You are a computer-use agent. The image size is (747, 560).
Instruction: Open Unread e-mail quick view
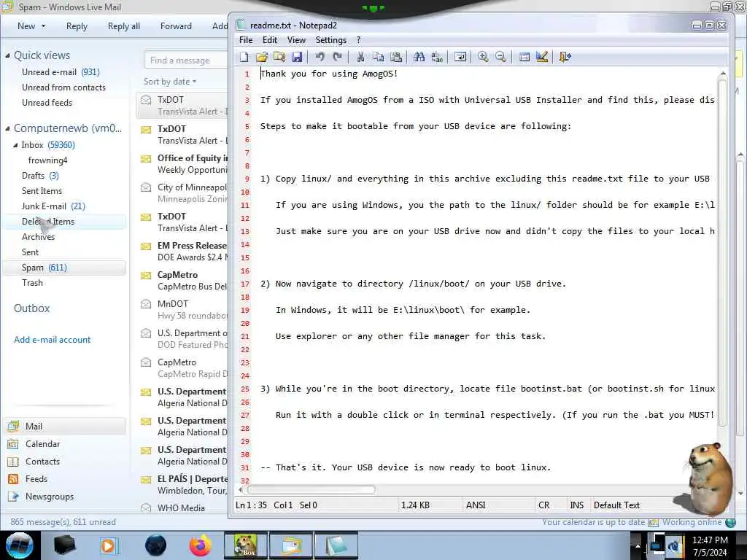click(x=61, y=72)
